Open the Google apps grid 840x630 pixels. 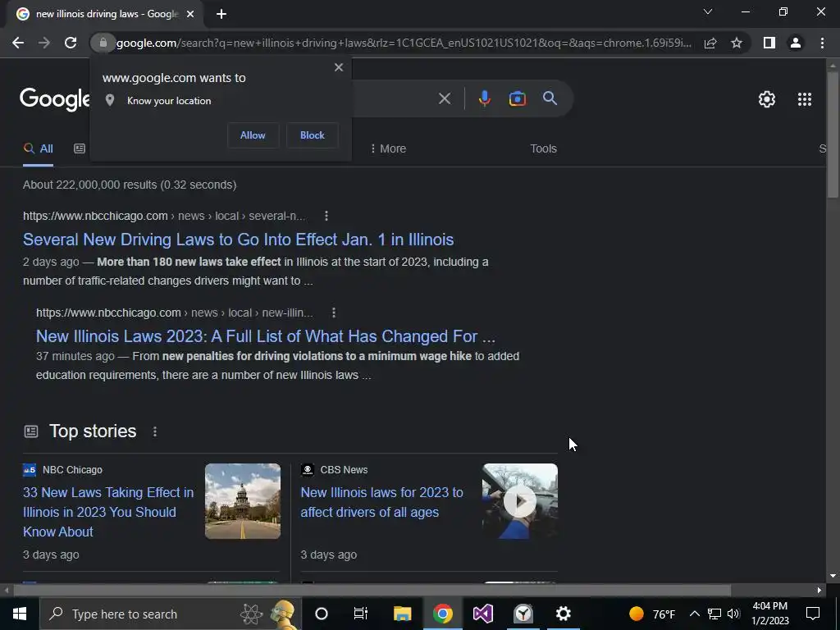pyautogui.click(x=805, y=99)
